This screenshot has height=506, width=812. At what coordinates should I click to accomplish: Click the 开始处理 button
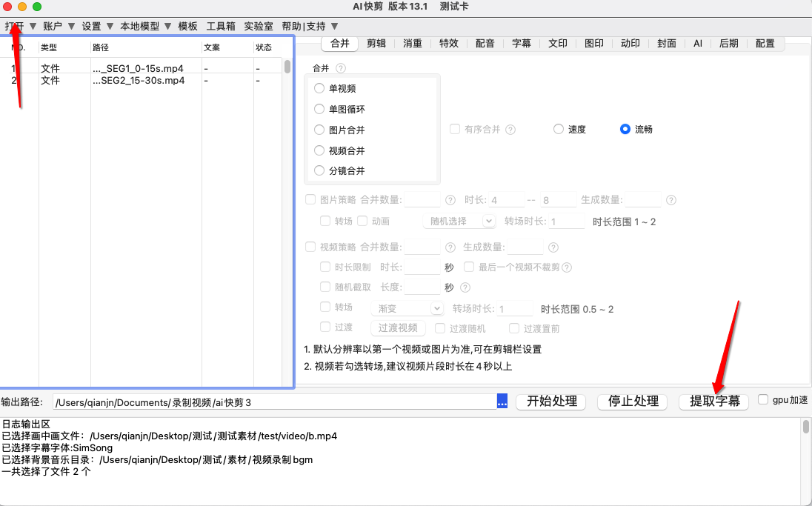click(x=552, y=402)
